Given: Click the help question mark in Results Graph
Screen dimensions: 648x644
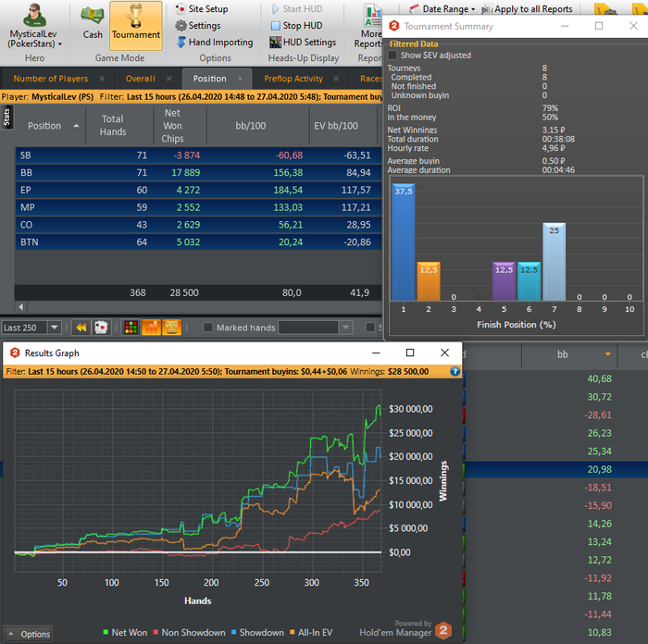Looking at the screenshot, I should click(x=455, y=371).
